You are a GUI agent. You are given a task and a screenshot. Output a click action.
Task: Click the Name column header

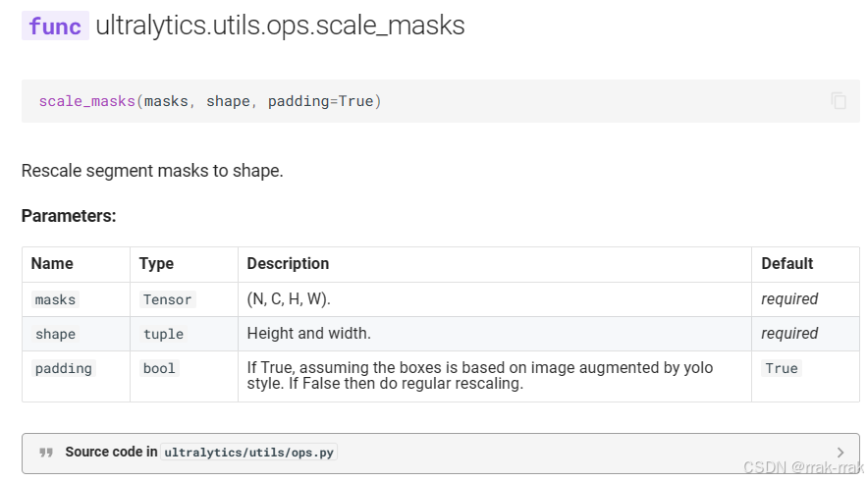click(52, 264)
